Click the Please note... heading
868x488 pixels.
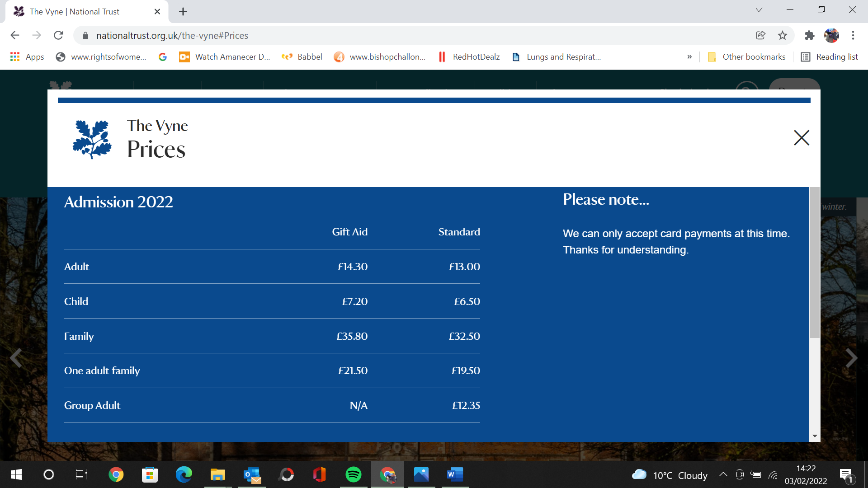(x=606, y=199)
